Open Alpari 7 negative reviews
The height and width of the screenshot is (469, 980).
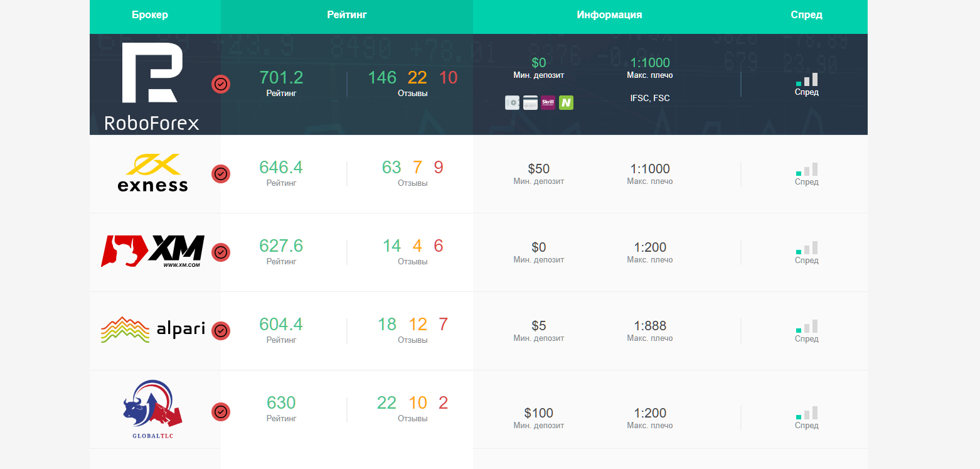[x=444, y=325]
